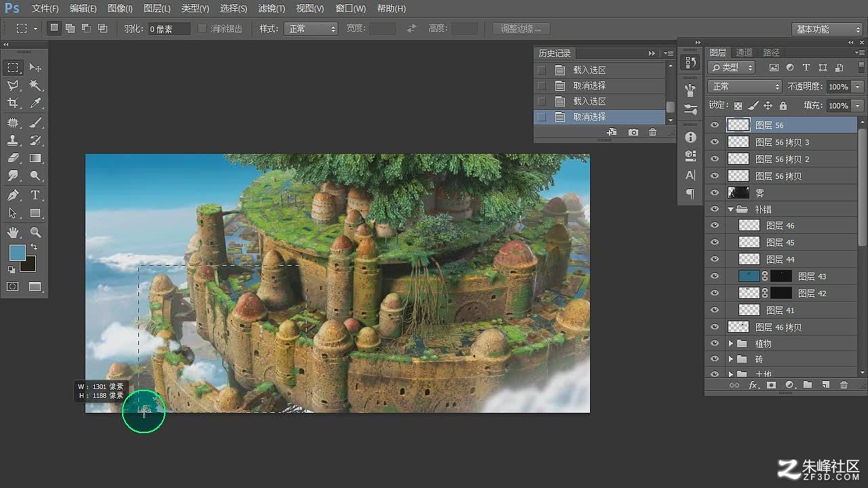868x488 pixels.
Task: Open the 选择(S) menu
Action: pos(233,9)
